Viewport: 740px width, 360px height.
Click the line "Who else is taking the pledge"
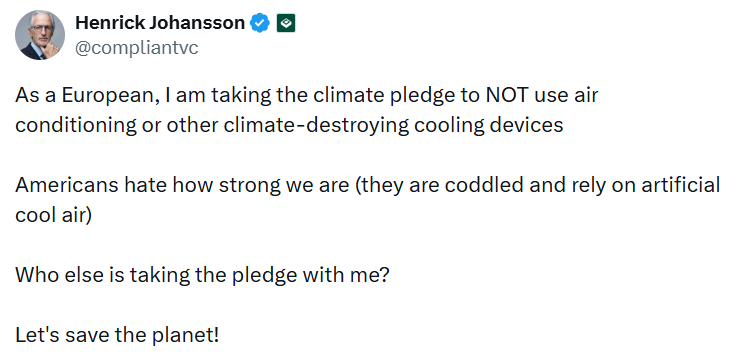point(156,275)
